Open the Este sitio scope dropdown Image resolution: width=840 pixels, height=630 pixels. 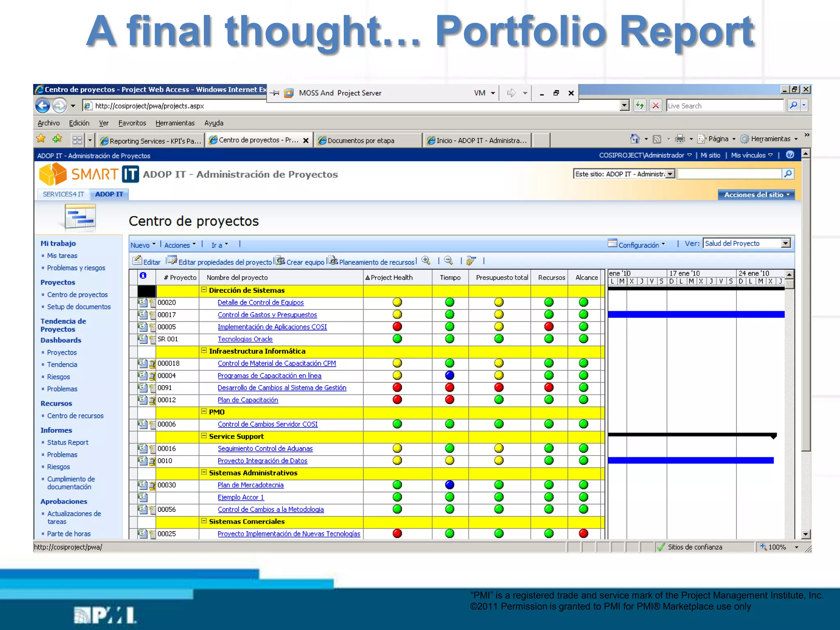click(670, 174)
